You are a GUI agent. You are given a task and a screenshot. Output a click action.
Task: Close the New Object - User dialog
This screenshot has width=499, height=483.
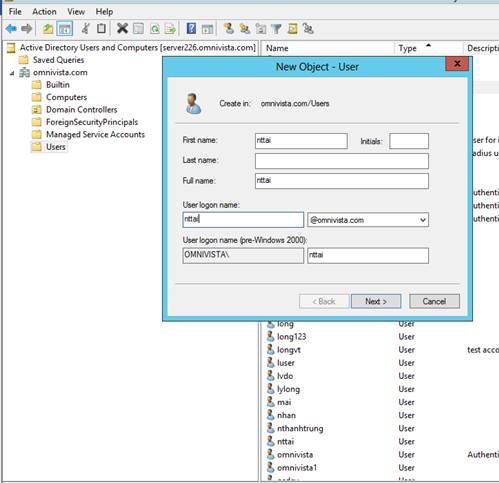pos(457,64)
